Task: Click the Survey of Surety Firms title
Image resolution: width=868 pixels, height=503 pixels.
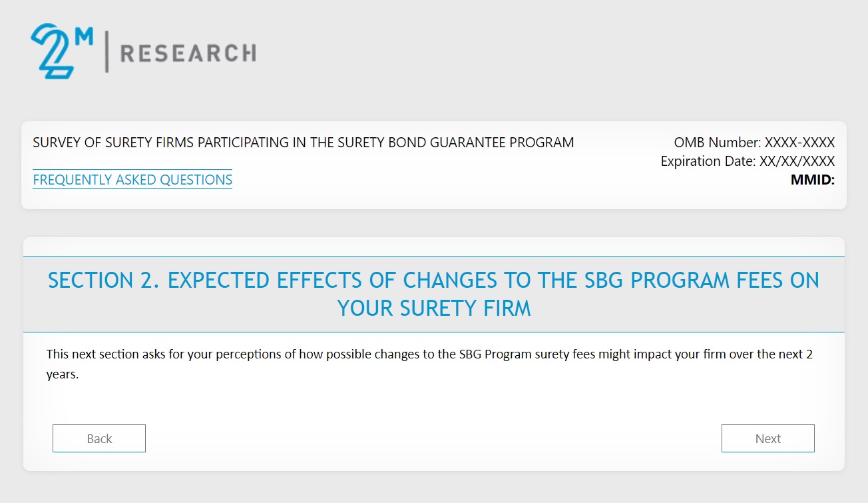Action: tap(303, 143)
